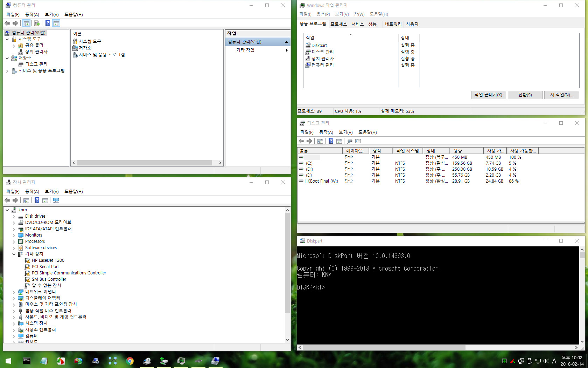This screenshot has width=588, height=368.
Task: Select HP LaserJet 1200 device
Action: 44,260
